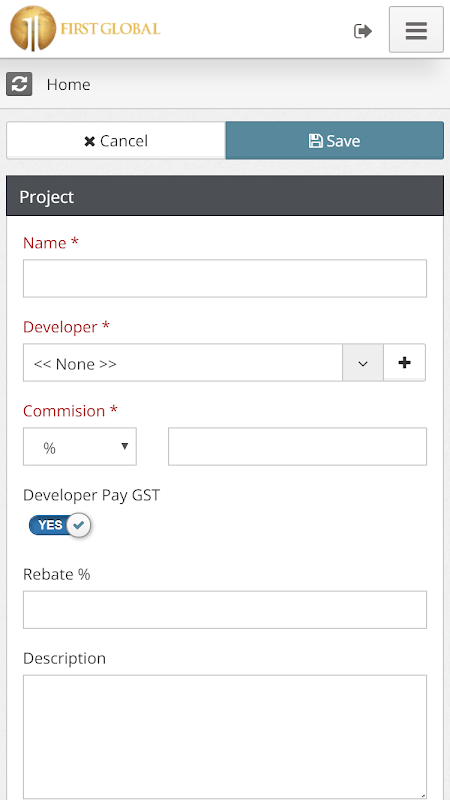Go to Home breadcrumb

pyautogui.click(x=68, y=84)
